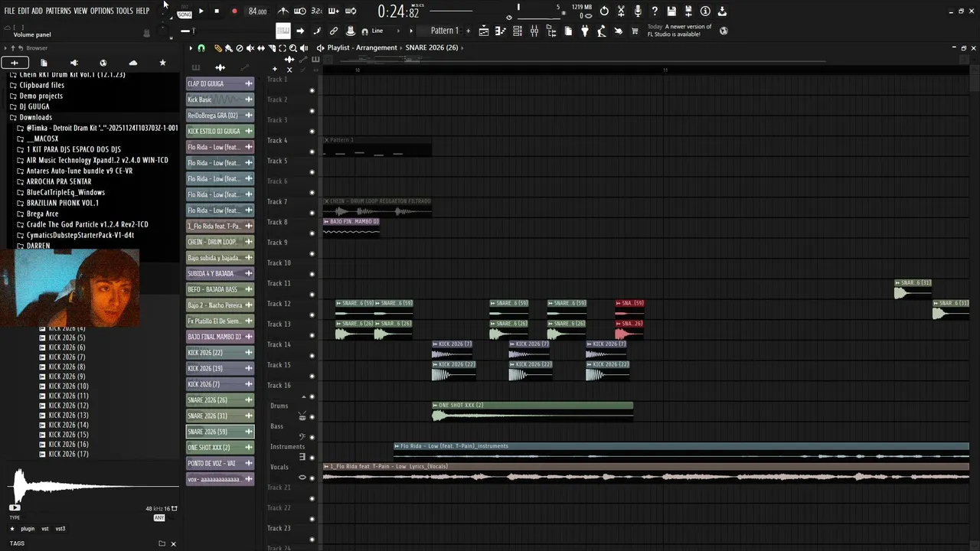Mute Track 1 using its mute dot
This screenshot has height=551, width=980.
point(312,90)
